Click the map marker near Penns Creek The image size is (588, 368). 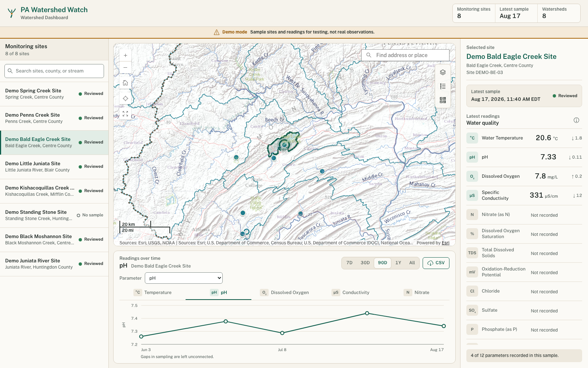[x=322, y=171]
